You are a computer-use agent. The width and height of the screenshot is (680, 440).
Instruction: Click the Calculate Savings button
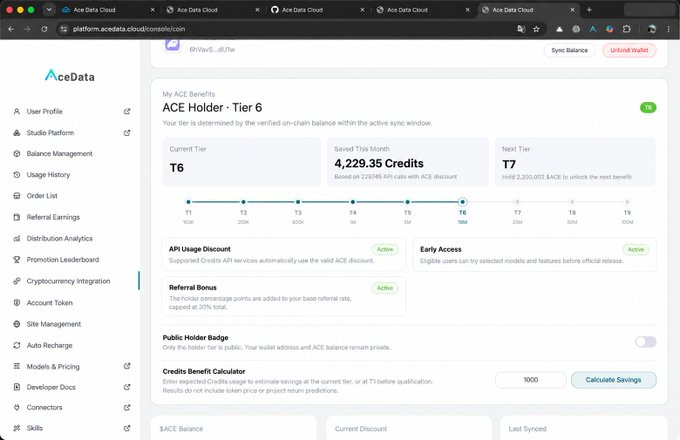(613, 380)
